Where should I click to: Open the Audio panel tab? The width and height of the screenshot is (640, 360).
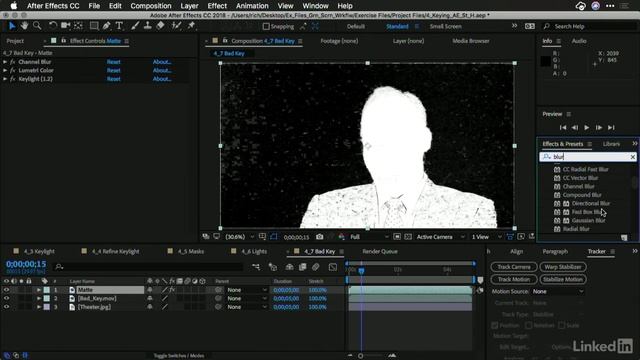click(579, 41)
